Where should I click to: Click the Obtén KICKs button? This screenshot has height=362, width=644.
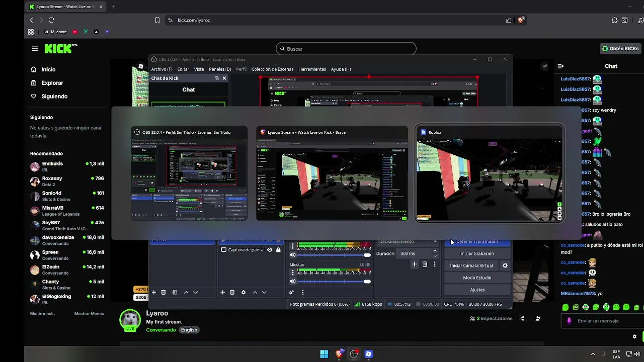click(x=620, y=49)
